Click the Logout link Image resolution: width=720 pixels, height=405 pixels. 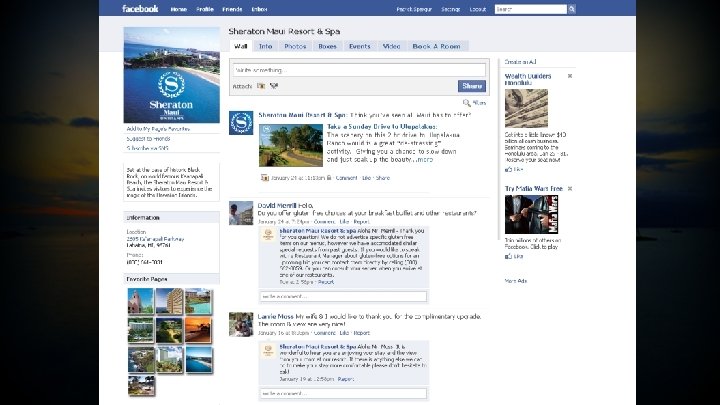(x=478, y=9)
